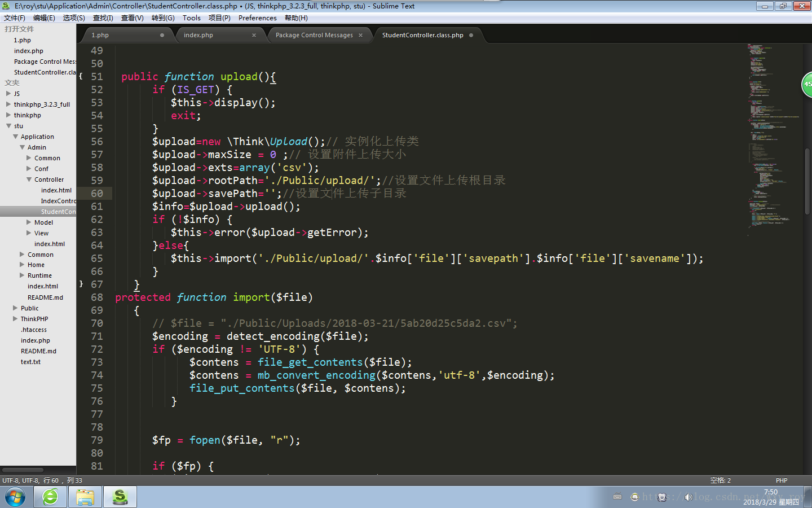Open 1.php in open files list

tap(23, 40)
